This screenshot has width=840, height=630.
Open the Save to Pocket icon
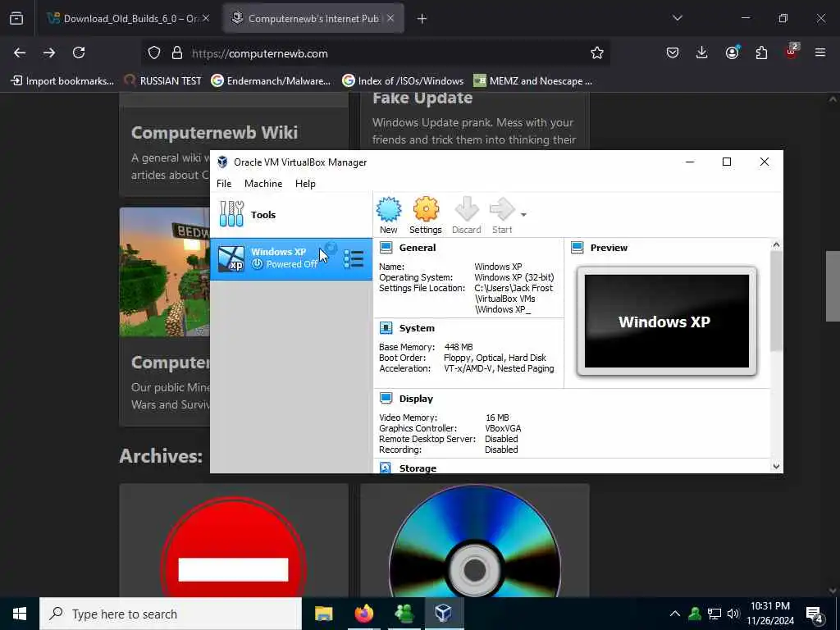[673, 52]
